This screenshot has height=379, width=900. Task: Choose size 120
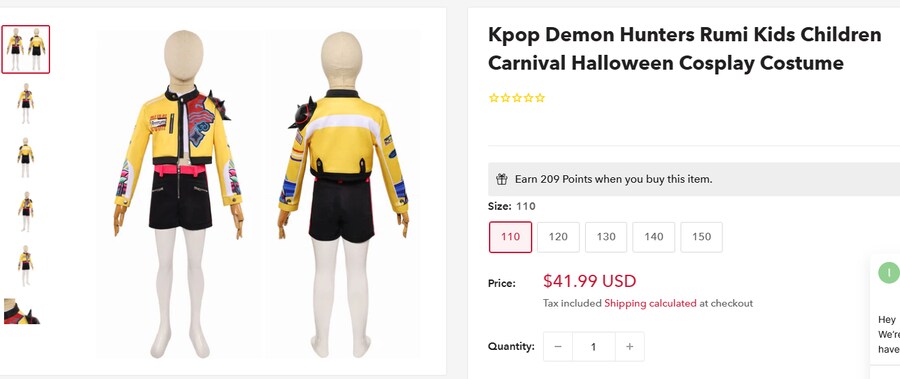[x=558, y=237]
